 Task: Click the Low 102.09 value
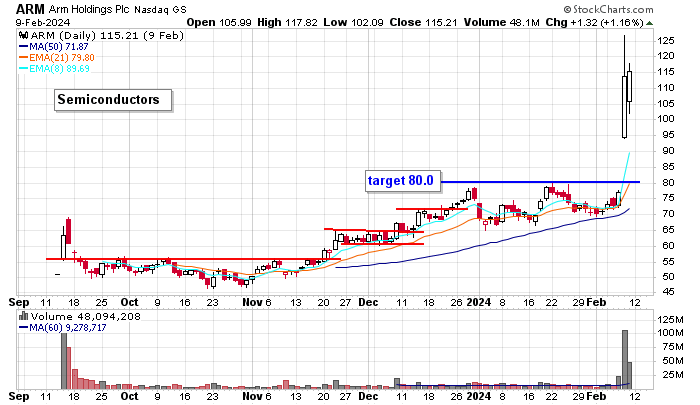(x=354, y=22)
